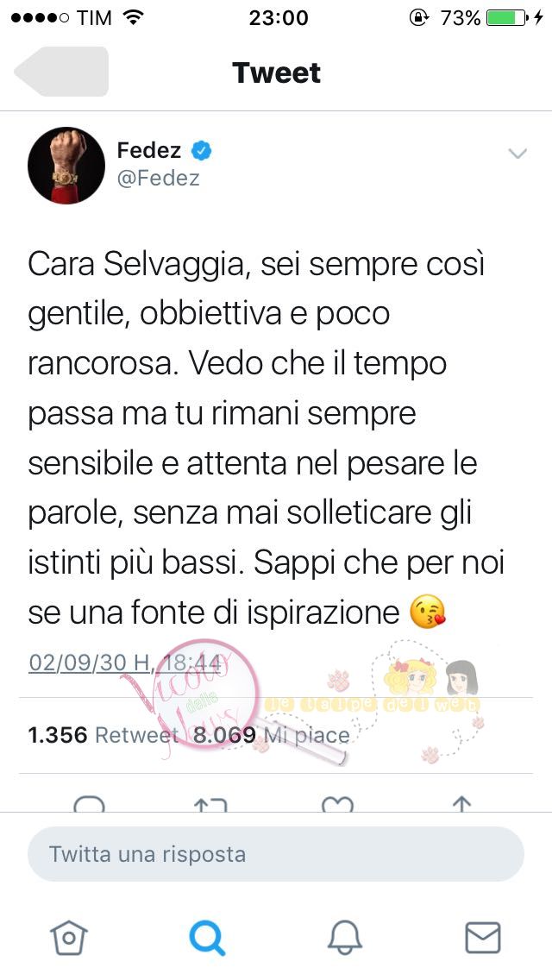Switch to the Search tab
Viewport: 552px width, 980px height.
click(x=207, y=938)
